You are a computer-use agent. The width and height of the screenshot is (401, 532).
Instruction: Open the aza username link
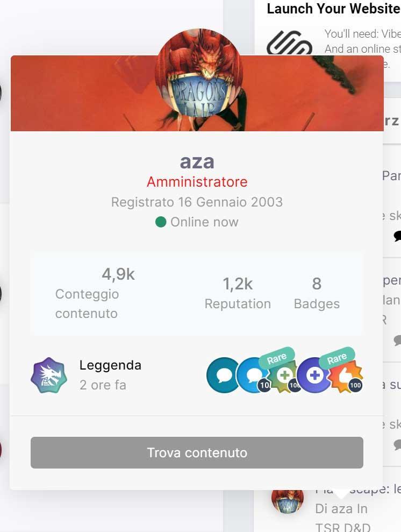tap(197, 161)
